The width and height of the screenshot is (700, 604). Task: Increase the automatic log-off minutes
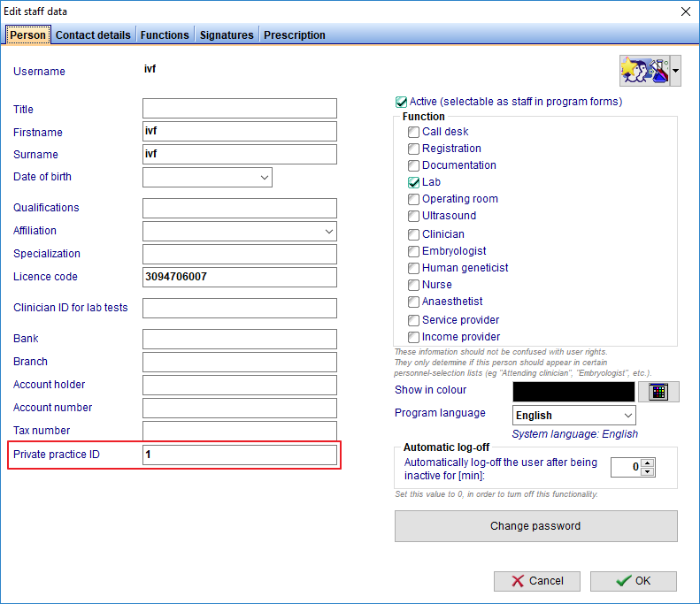coord(648,463)
